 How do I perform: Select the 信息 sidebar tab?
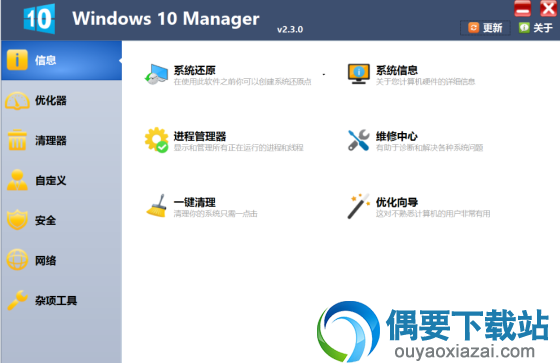coord(61,60)
